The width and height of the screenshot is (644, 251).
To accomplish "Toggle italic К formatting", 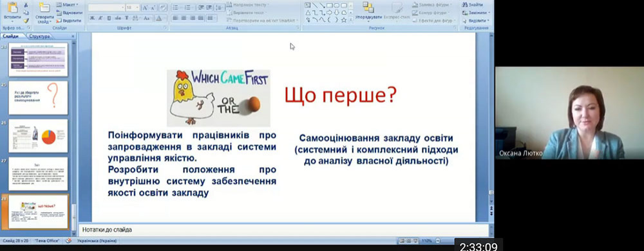I will (x=100, y=18).
